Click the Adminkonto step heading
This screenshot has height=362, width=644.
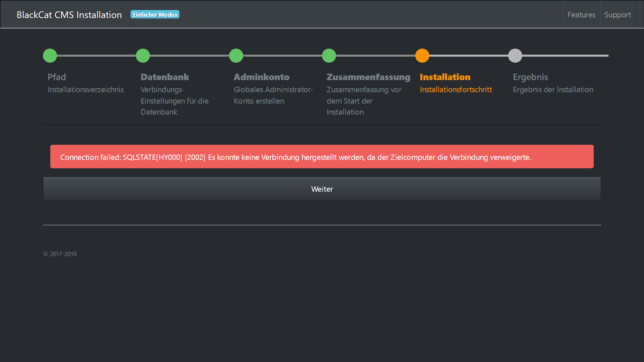point(262,77)
